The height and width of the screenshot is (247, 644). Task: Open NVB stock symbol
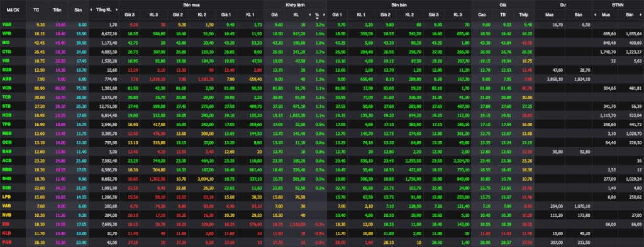(x=6, y=214)
